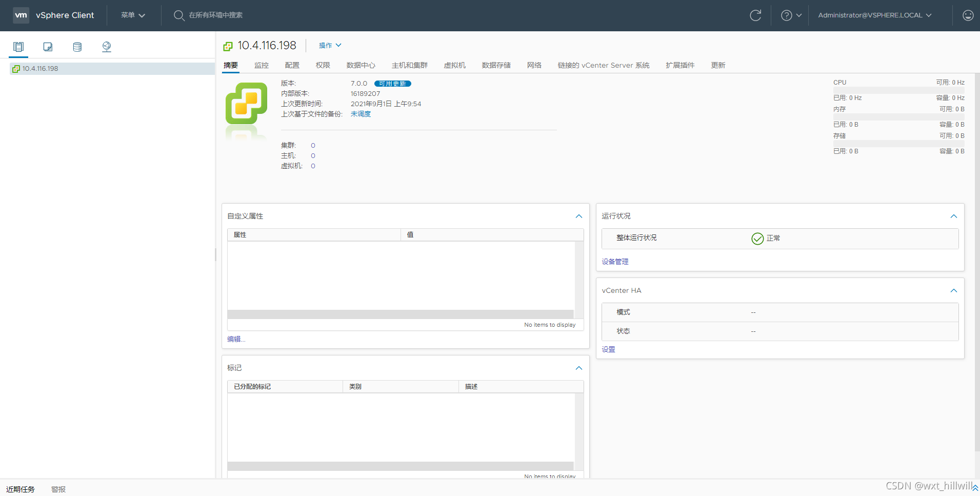Click the large vCenter Server logo

246,103
